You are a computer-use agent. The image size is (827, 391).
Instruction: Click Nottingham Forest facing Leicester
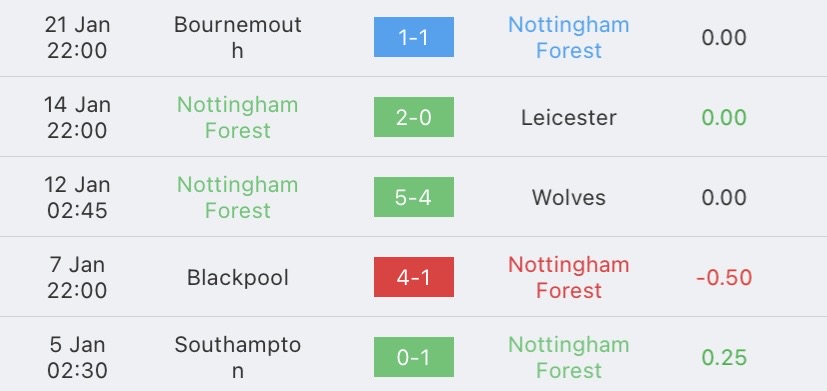[237, 117]
